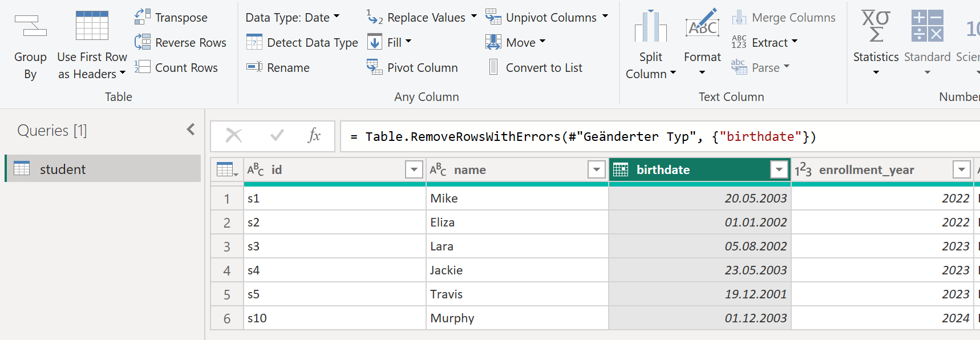The image size is (980, 340).
Task: Click the Convert to List label
Action: pos(544,68)
